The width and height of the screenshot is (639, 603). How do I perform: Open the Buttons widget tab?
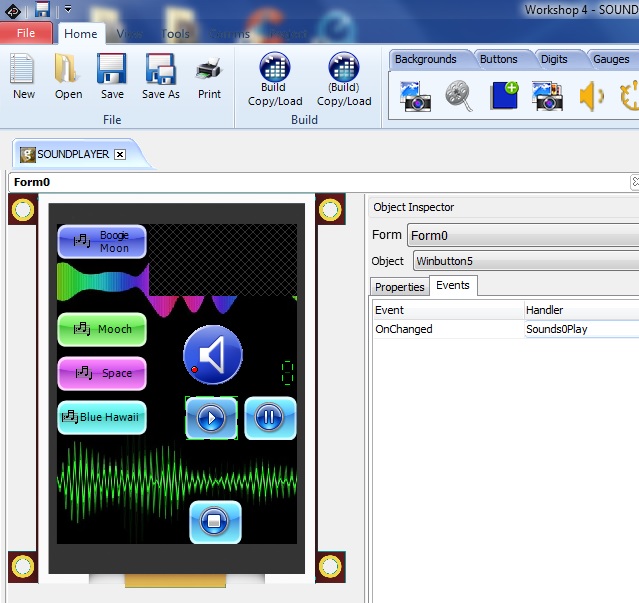pos(498,59)
